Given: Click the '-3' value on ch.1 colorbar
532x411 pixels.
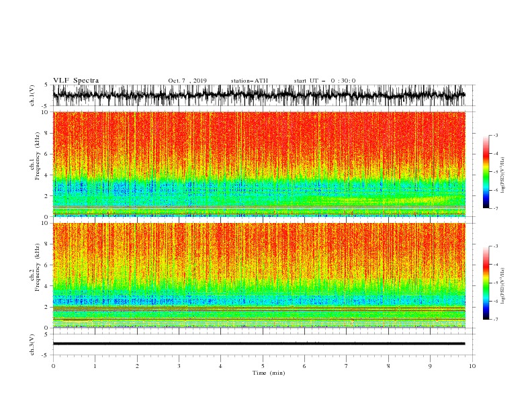Looking at the screenshot, I should pyautogui.click(x=495, y=135).
